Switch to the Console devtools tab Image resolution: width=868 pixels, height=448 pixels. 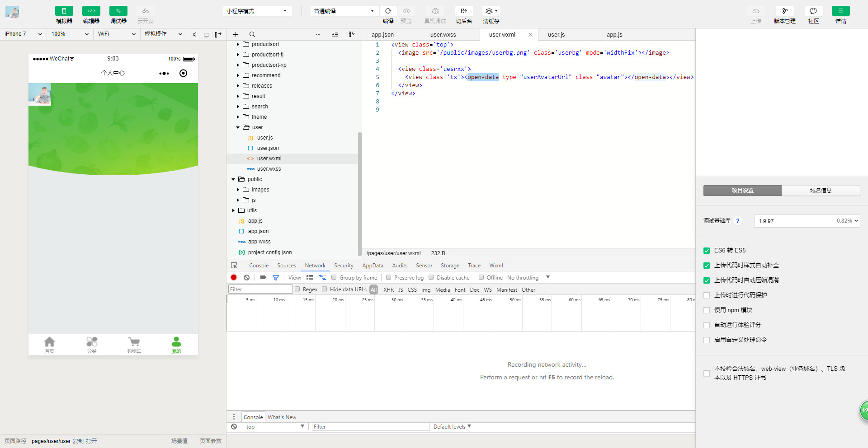259,266
